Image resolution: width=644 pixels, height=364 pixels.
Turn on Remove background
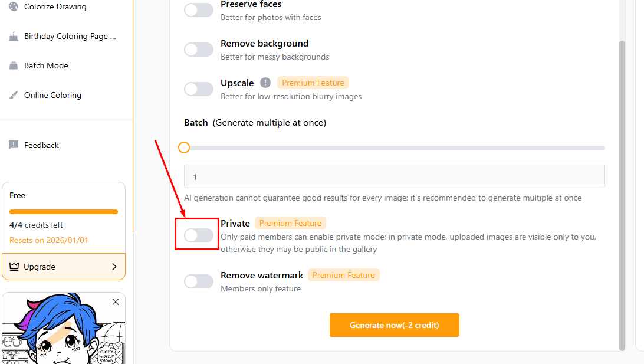click(199, 49)
